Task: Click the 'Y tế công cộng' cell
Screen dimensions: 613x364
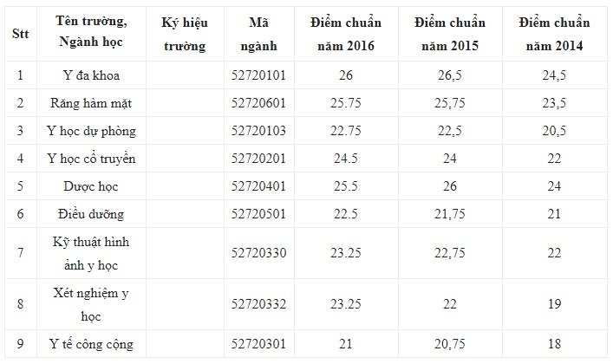Action: click(91, 344)
